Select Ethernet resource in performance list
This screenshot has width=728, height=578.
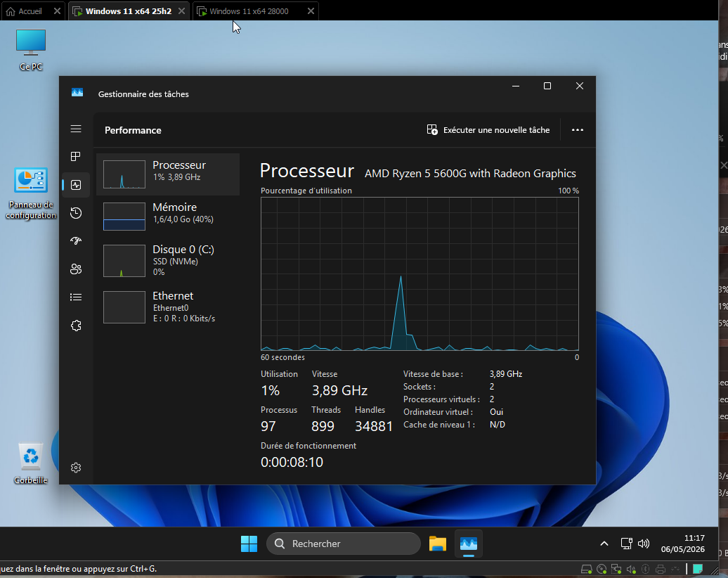click(x=168, y=307)
